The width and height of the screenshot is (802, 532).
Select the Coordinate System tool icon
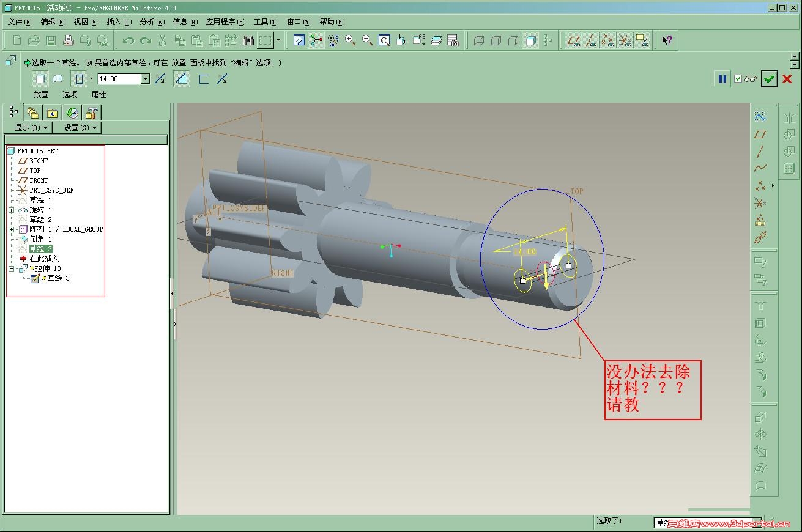coord(760,202)
